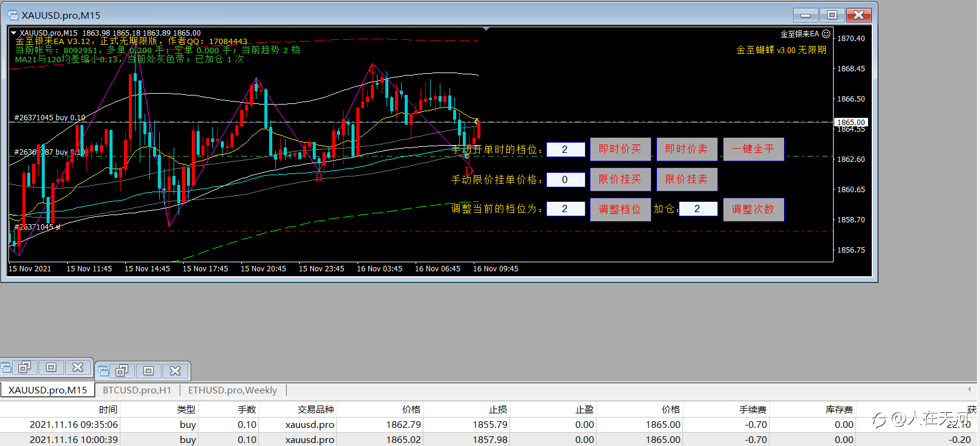This screenshot has height=446, width=980.
Task: Click the 即时价买 instant buy button
Action: point(620,149)
